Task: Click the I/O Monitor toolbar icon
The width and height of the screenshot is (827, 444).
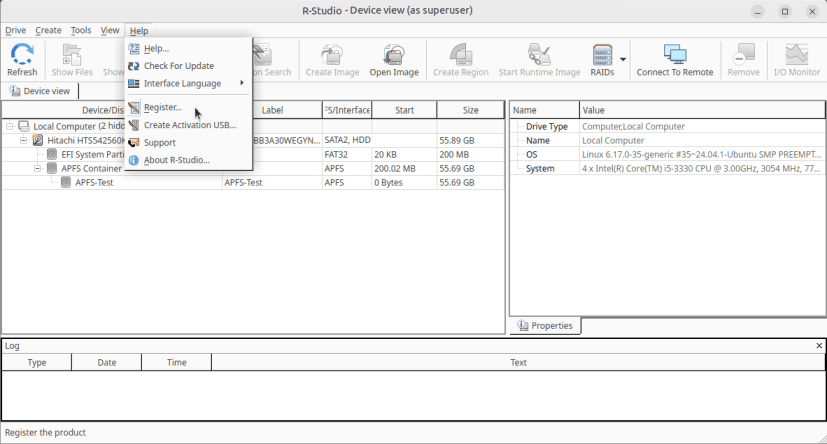Action: coord(796,54)
